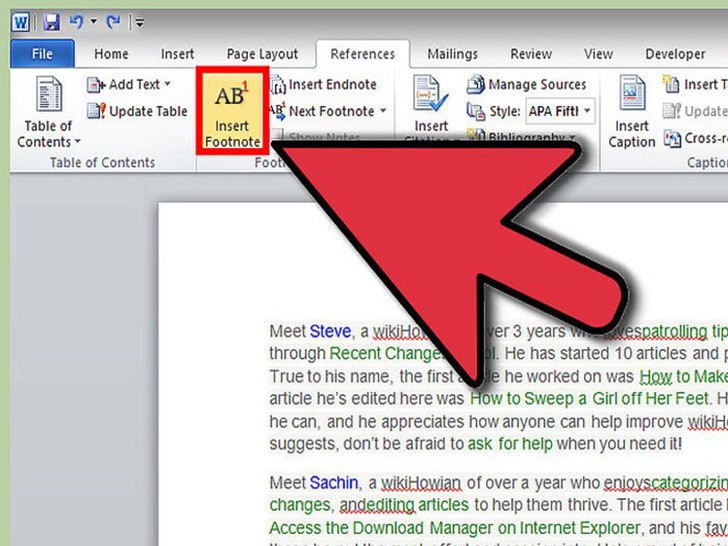Click the underlined "andediting" word
Viewport: 728px width, 546px height.
[x=377, y=506]
